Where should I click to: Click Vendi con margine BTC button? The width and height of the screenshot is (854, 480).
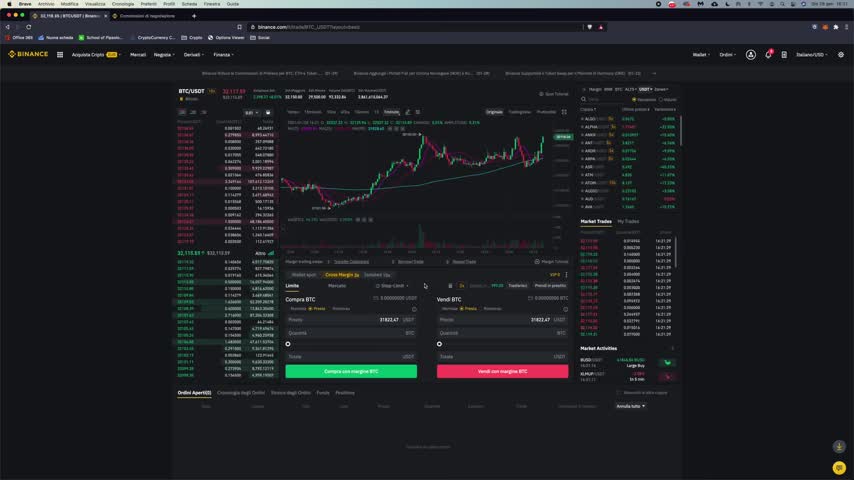pyautogui.click(x=502, y=372)
